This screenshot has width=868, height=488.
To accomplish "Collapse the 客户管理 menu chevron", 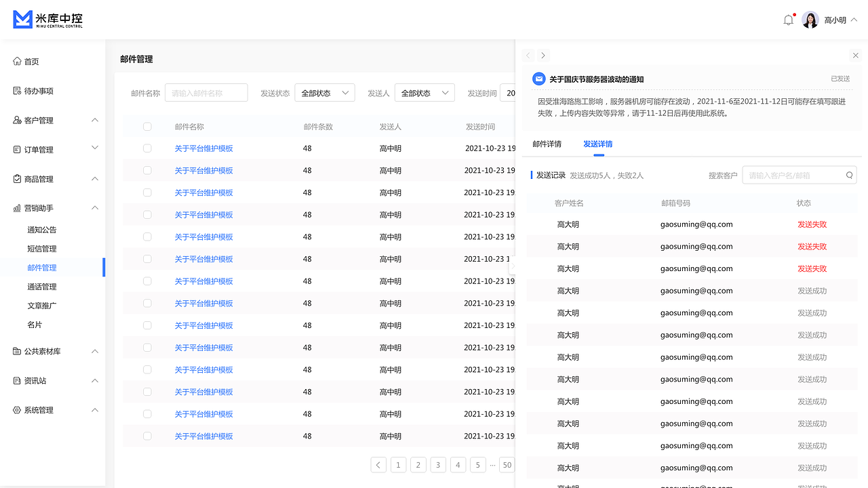I will [95, 120].
